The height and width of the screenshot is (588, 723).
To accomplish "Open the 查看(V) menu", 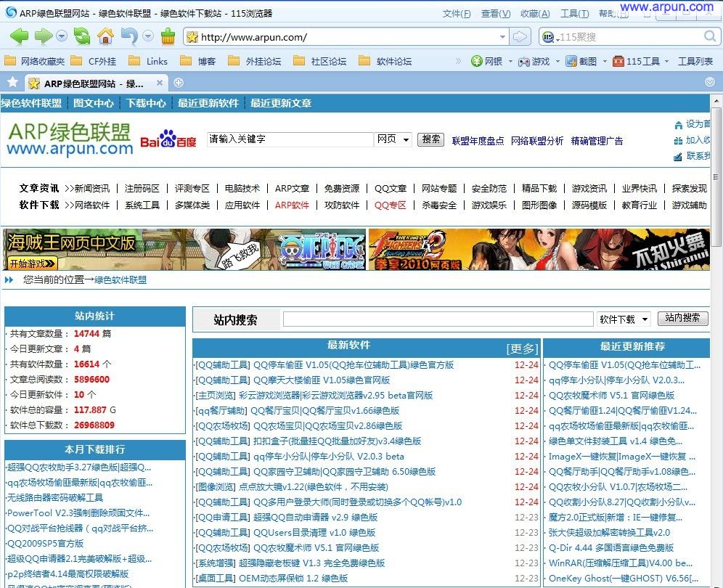I will (x=496, y=13).
